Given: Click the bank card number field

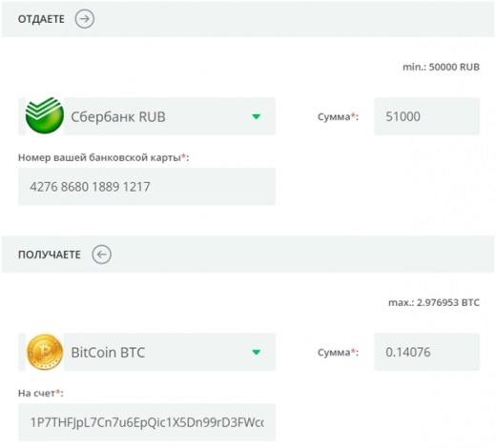Looking at the screenshot, I should tap(147, 187).
